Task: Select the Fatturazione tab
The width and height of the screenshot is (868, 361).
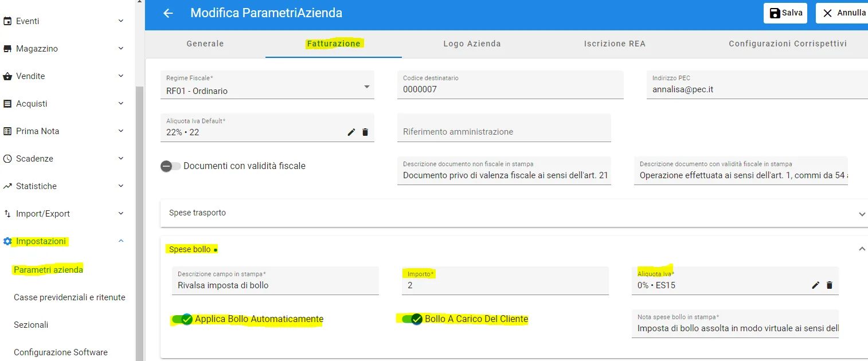Action: (334, 44)
